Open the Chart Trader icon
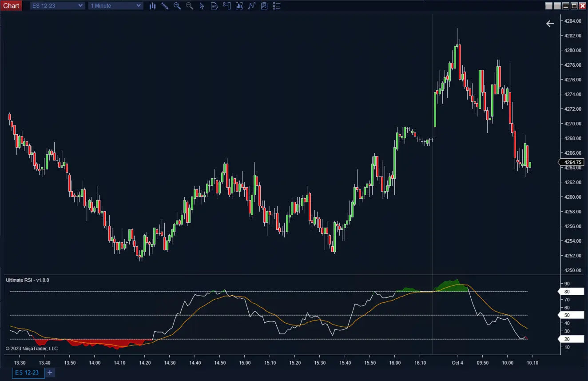 227,6
